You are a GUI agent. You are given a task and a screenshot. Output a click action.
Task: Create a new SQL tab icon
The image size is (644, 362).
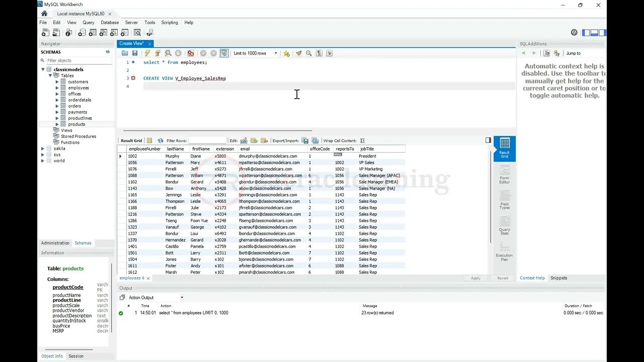(45, 33)
